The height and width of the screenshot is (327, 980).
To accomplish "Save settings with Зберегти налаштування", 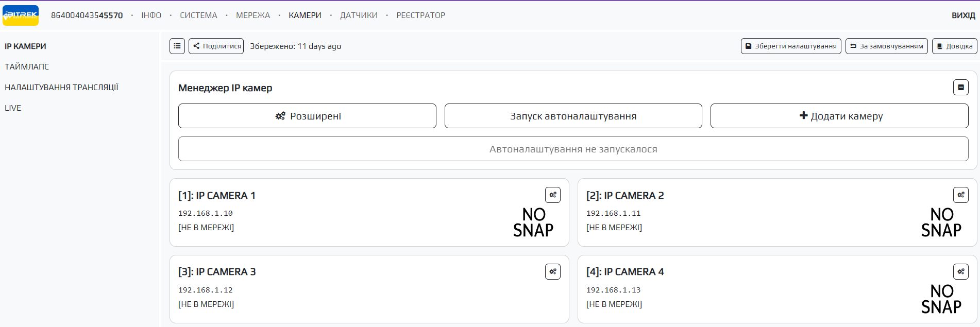I will [791, 46].
